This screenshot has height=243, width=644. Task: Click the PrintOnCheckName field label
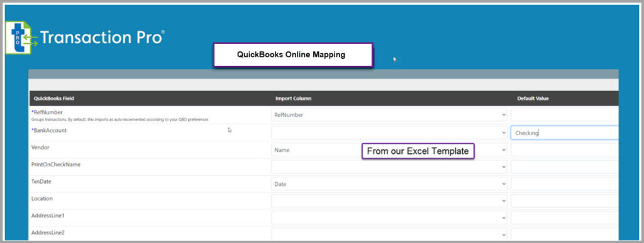click(x=56, y=165)
